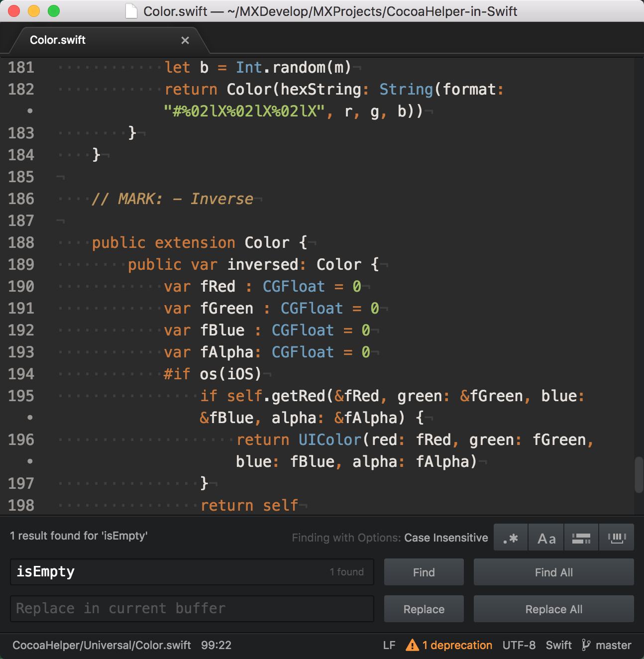Click 'extension' keyword on line 188
This screenshot has width=644, height=659.
pyautogui.click(x=195, y=243)
